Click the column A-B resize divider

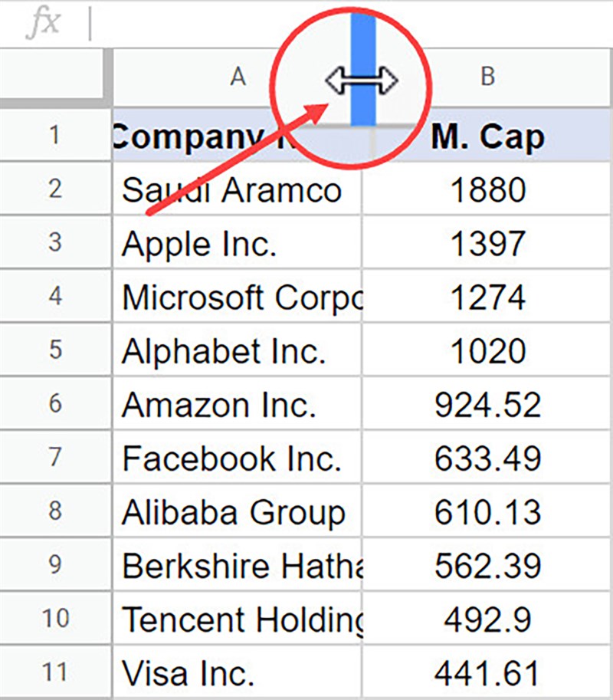[x=362, y=77]
